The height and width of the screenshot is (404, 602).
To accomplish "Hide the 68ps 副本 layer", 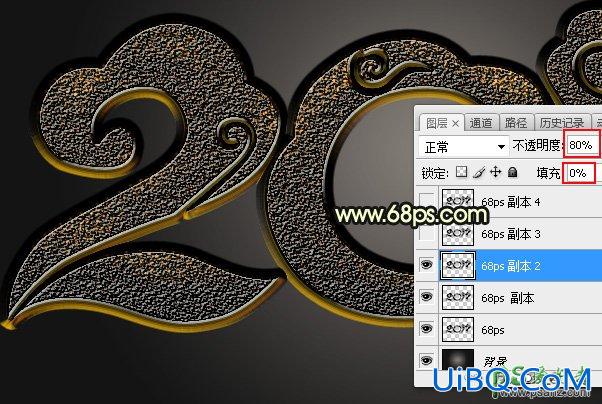I will coord(427,297).
